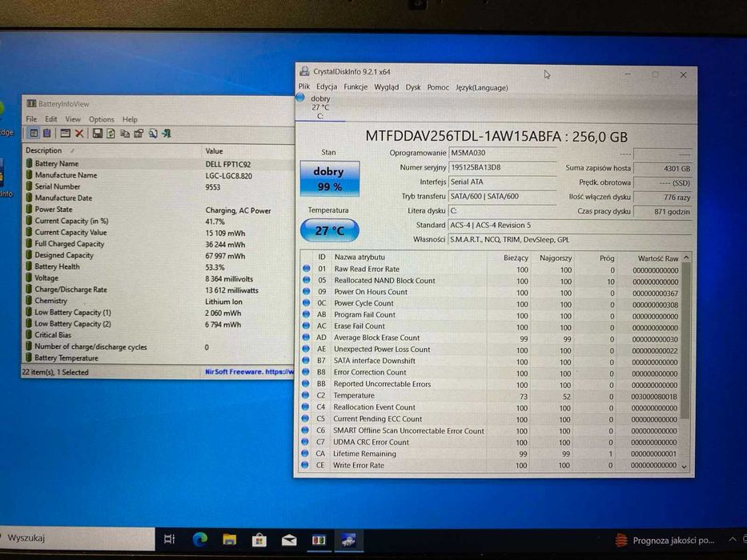Click the blue status dot of Raw Read Error Rate
The image size is (747, 560).
click(x=307, y=269)
